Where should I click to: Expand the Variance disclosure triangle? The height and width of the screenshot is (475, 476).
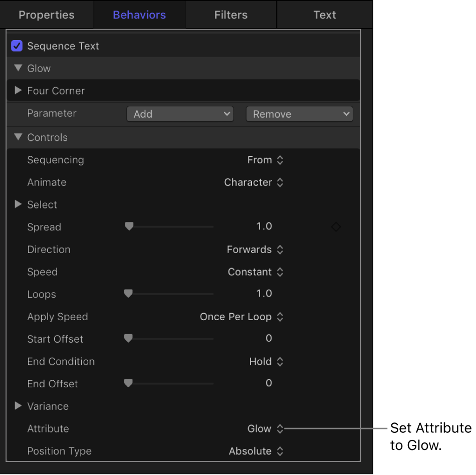click(x=18, y=406)
